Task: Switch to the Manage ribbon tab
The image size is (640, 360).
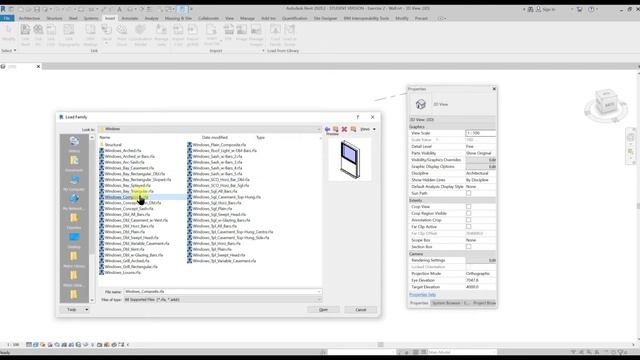Action: point(247,18)
